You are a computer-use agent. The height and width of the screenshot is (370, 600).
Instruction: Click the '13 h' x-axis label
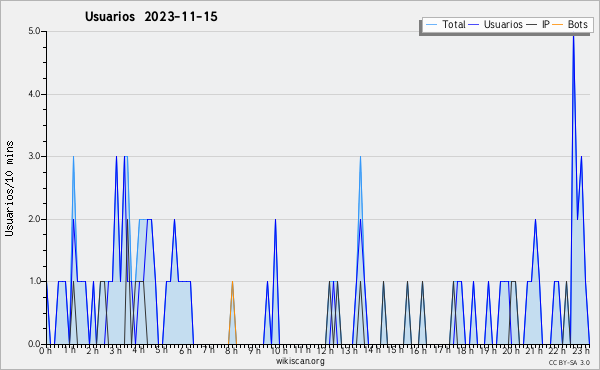pyautogui.click(x=349, y=351)
